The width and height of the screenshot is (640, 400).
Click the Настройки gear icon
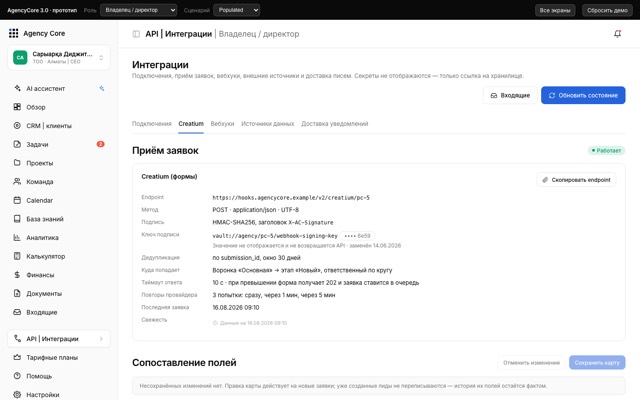(17, 394)
